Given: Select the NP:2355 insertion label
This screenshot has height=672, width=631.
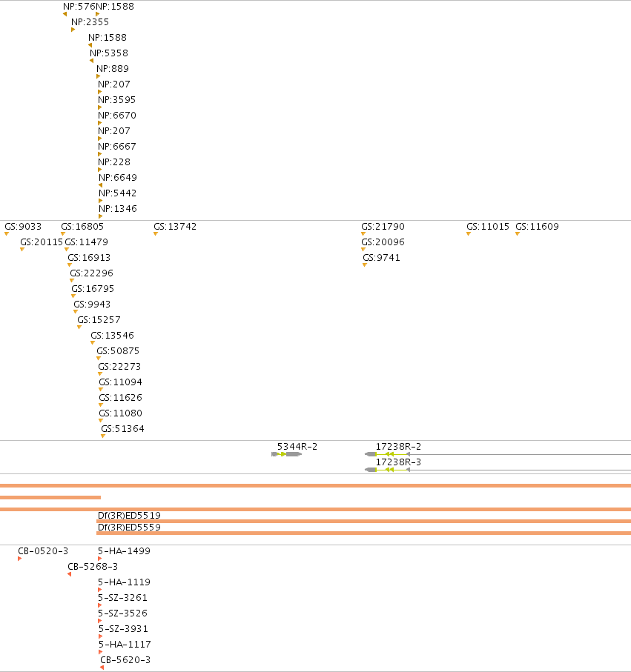Looking at the screenshot, I should pyautogui.click(x=90, y=22).
